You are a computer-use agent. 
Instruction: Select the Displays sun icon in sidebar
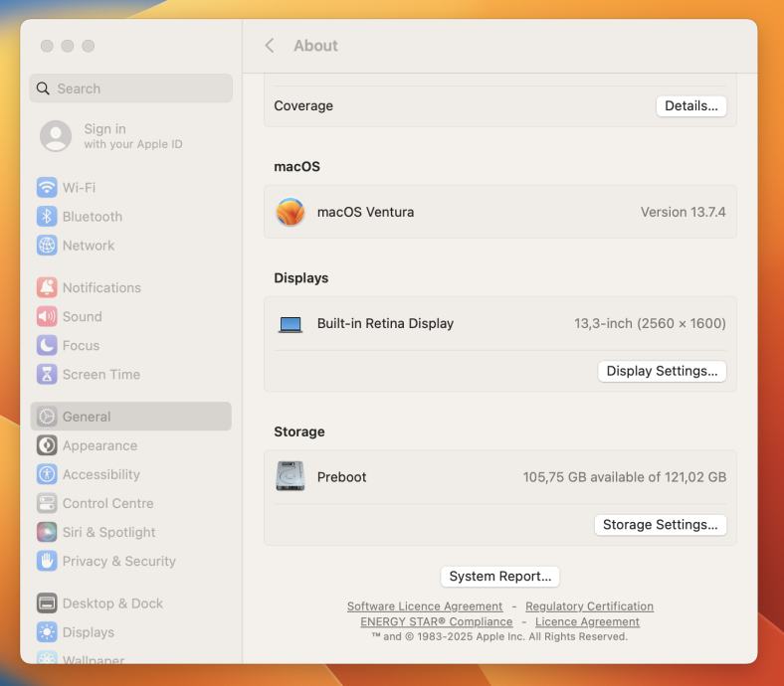pos(47,632)
